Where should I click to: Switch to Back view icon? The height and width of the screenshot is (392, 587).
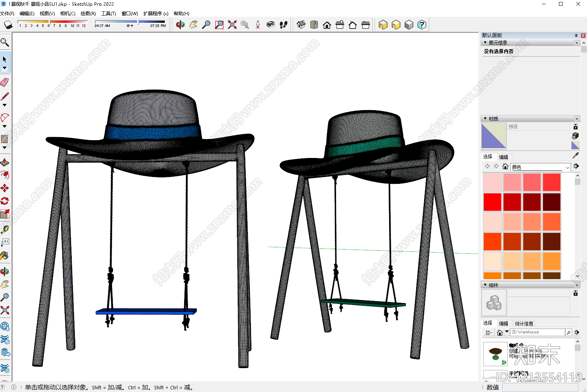click(353, 25)
